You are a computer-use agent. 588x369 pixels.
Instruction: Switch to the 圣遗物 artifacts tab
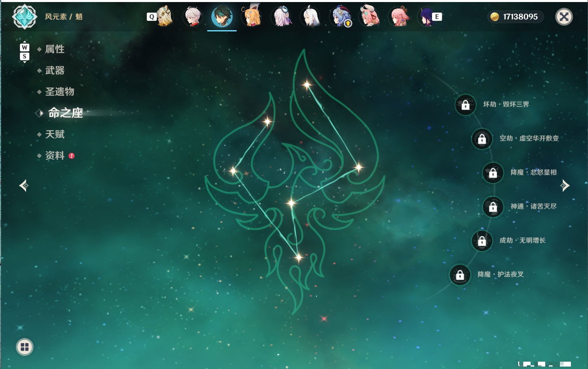(59, 92)
